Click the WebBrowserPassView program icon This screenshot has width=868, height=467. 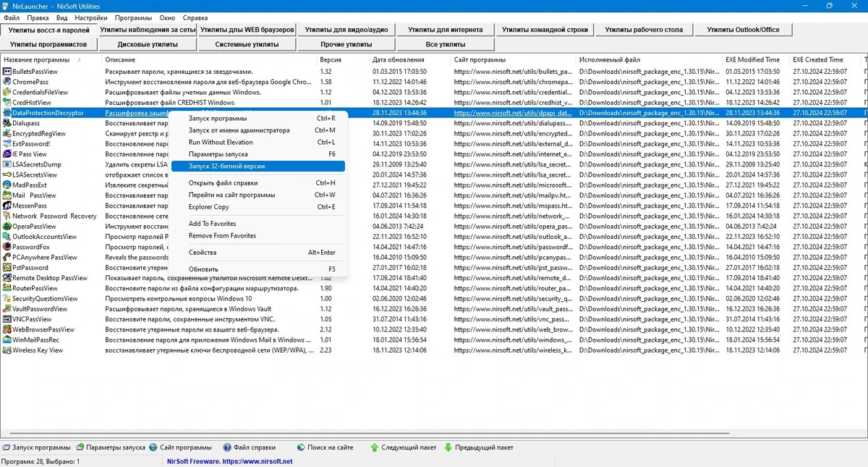[7, 329]
